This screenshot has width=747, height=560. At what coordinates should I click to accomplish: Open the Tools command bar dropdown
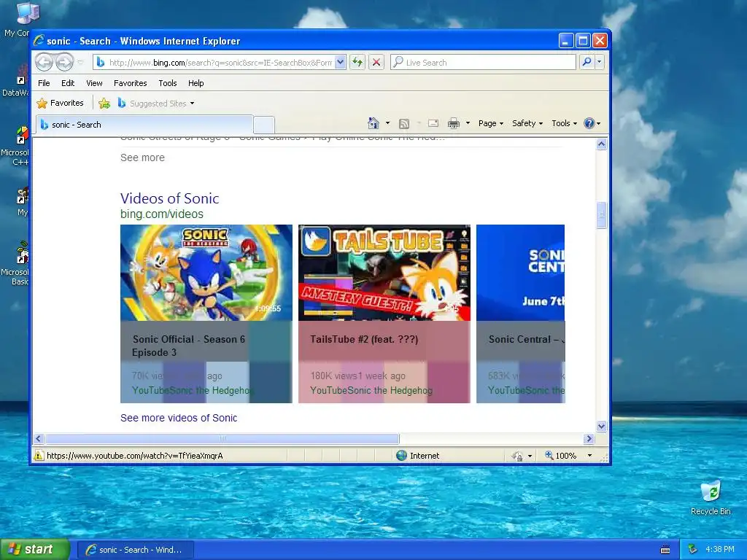tap(564, 123)
